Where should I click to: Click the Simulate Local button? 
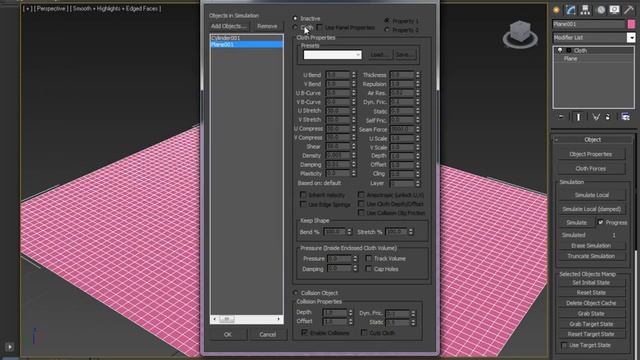pyautogui.click(x=591, y=195)
